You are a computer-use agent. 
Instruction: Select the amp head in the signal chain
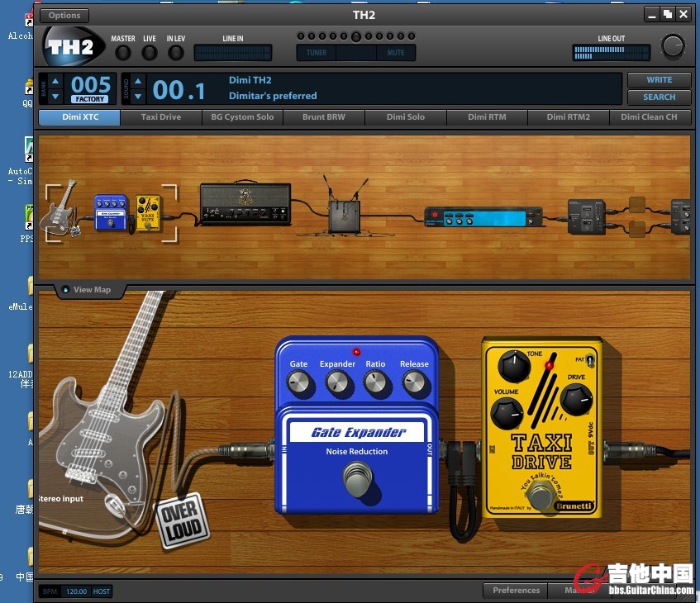pyautogui.click(x=245, y=204)
